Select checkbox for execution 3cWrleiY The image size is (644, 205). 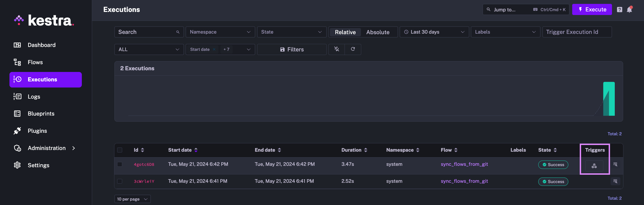(120, 181)
